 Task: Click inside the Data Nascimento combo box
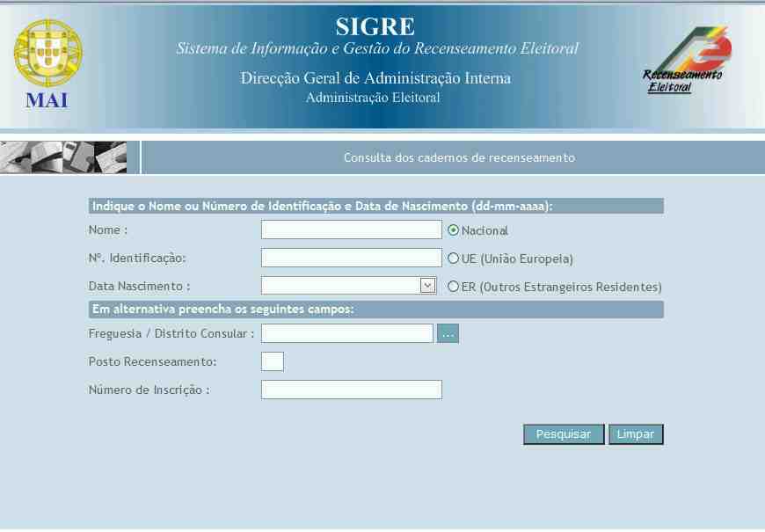pyautogui.click(x=340, y=286)
